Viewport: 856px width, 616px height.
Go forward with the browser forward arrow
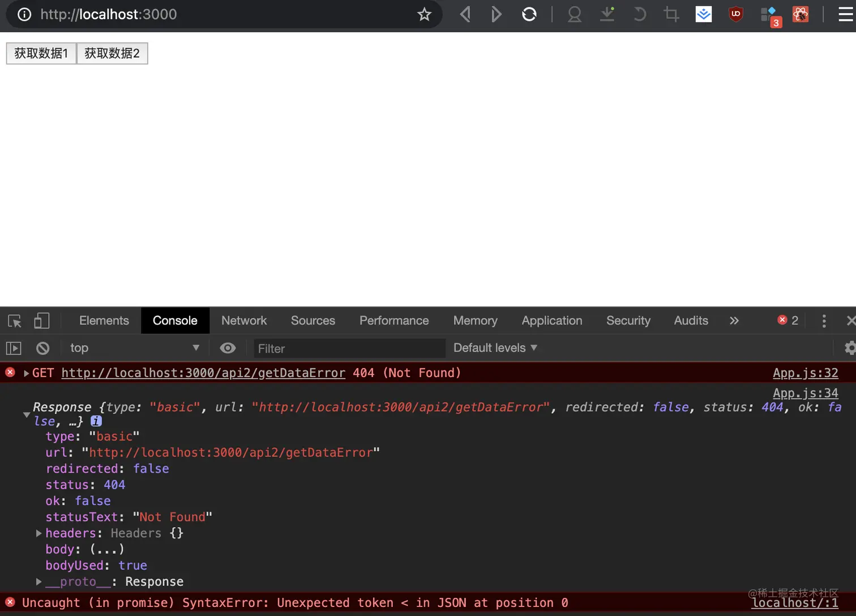[x=497, y=14]
